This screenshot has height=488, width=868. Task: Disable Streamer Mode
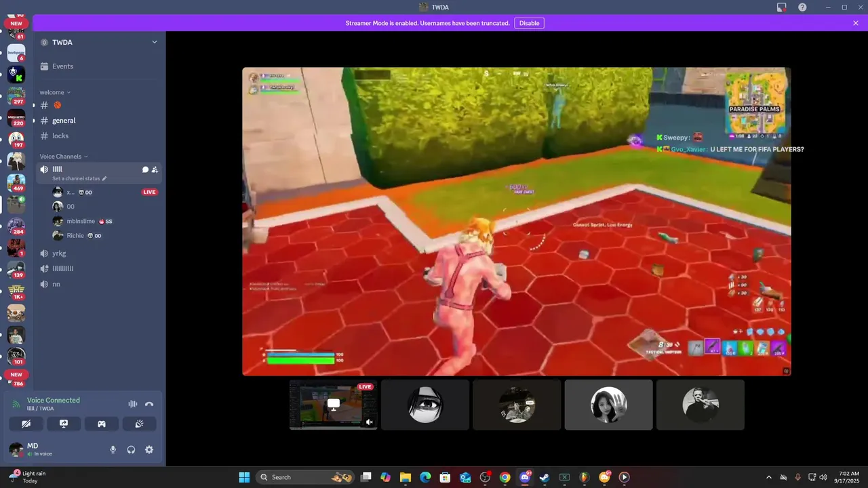pos(529,23)
